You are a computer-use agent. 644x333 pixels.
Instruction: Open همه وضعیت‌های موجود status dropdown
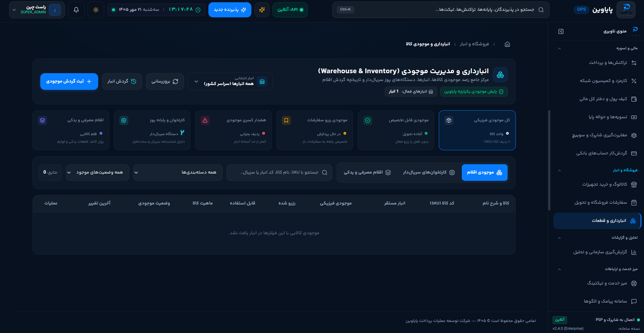(x=97, y=173)
